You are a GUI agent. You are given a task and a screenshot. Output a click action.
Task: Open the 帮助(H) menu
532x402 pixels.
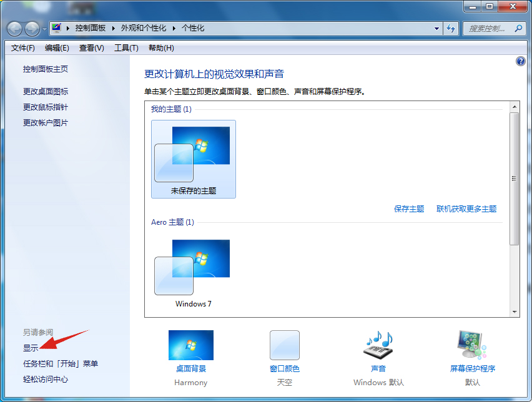(x=161, y=48)
